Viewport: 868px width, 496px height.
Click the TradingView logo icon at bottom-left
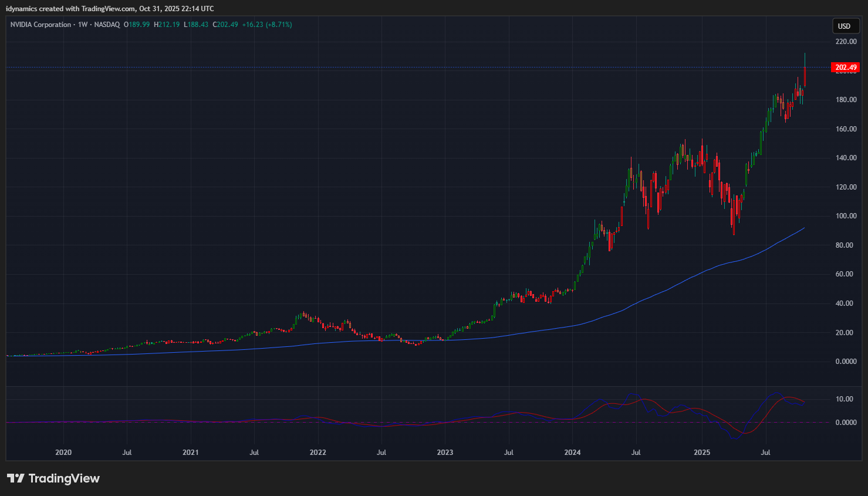pos(16,478)
